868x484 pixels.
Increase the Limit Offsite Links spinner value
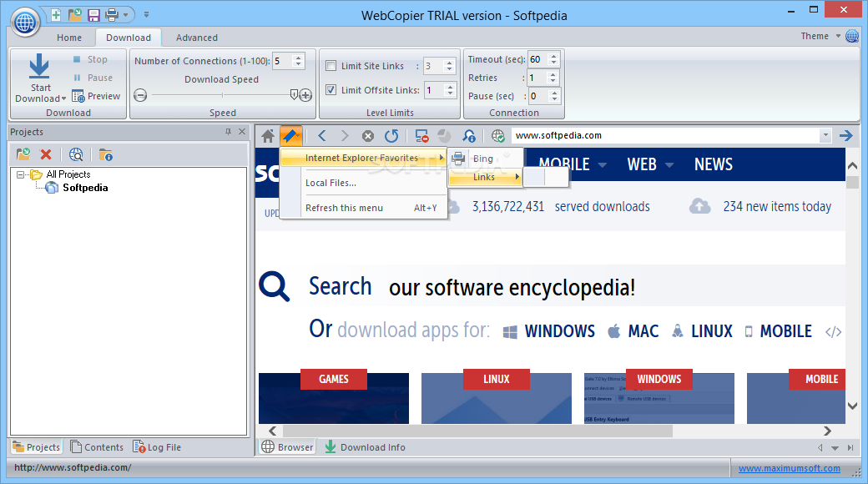point(450,87)
